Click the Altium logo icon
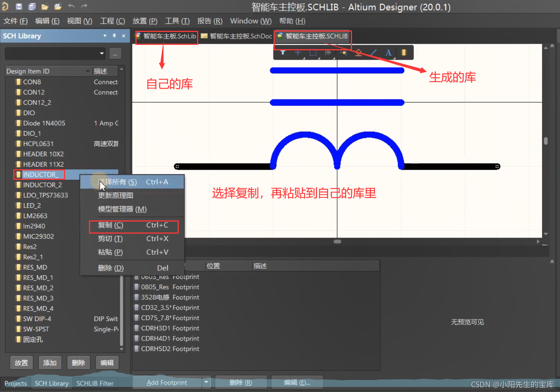560x392 pixels. 5,6
